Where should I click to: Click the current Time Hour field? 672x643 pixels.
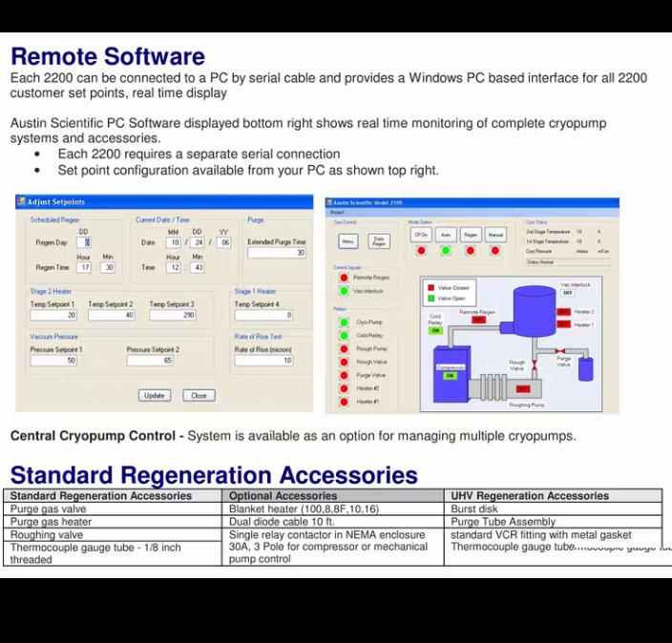[x=174, y=267]
